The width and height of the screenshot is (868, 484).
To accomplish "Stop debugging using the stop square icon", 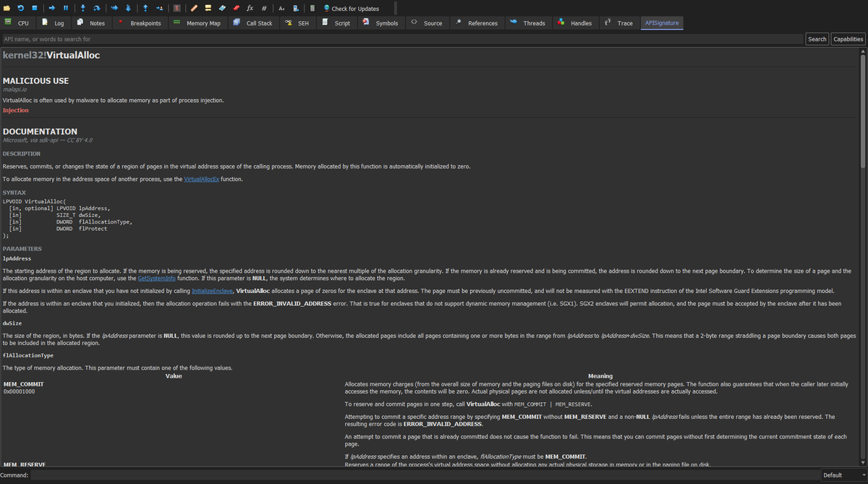I will pos(34,8).
